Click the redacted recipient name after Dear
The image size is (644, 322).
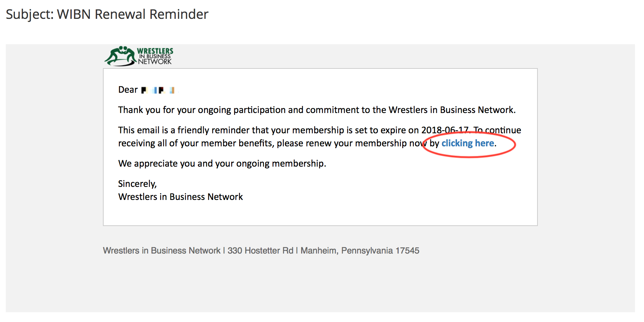pos(158,90)
